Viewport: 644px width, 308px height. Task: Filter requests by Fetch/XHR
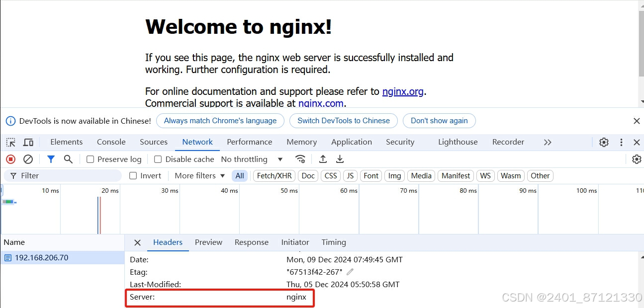[274, 176]
